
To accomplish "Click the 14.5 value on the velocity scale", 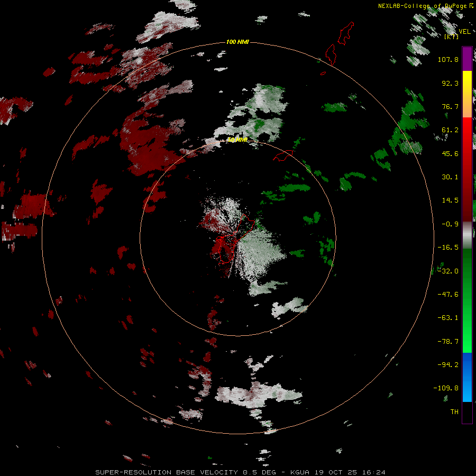I will coord(450,200).
